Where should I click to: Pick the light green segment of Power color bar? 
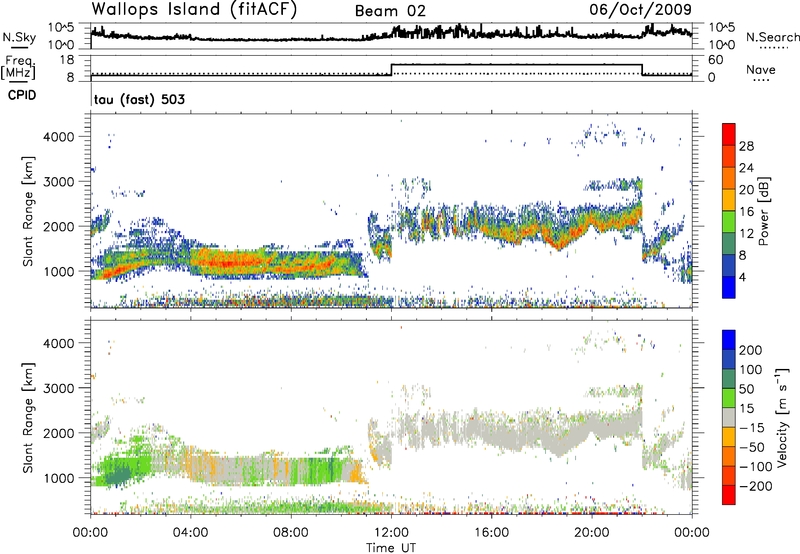coord(729,222)
